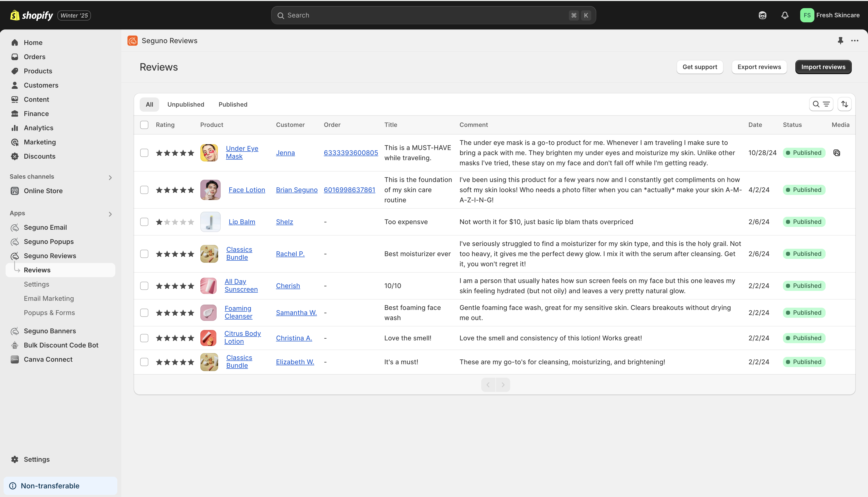Click the Seguno Reviews app header icon

tap(133, 41)
